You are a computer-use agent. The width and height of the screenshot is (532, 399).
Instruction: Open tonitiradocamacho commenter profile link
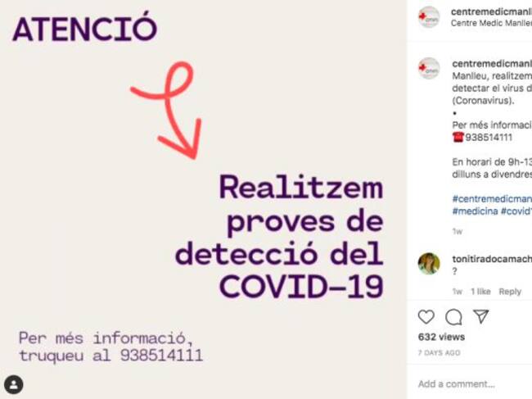click(492, 259)
